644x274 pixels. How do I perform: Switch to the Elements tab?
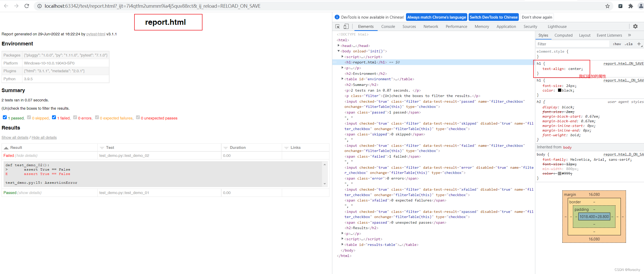pyautogui.click(x=366, y=27)
